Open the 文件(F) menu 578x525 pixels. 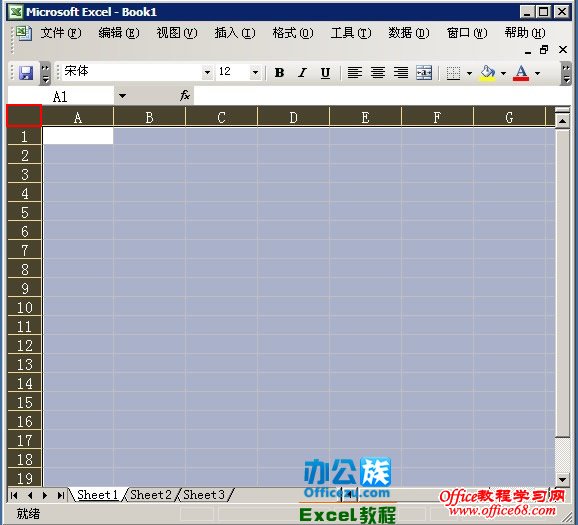[x=61, y=33]
